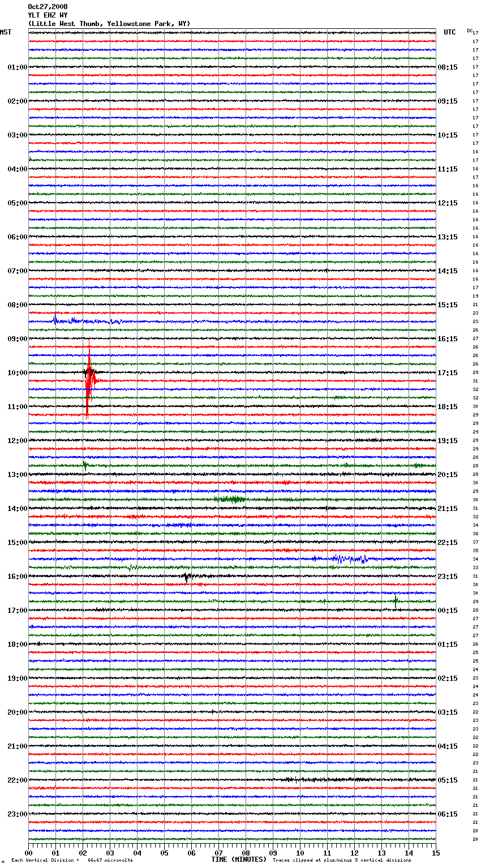Image resolution: width=481 pixels, height=868 pixels.
Task: Select the station code YLT EHZ WY
Action: (x=48, y=15)
